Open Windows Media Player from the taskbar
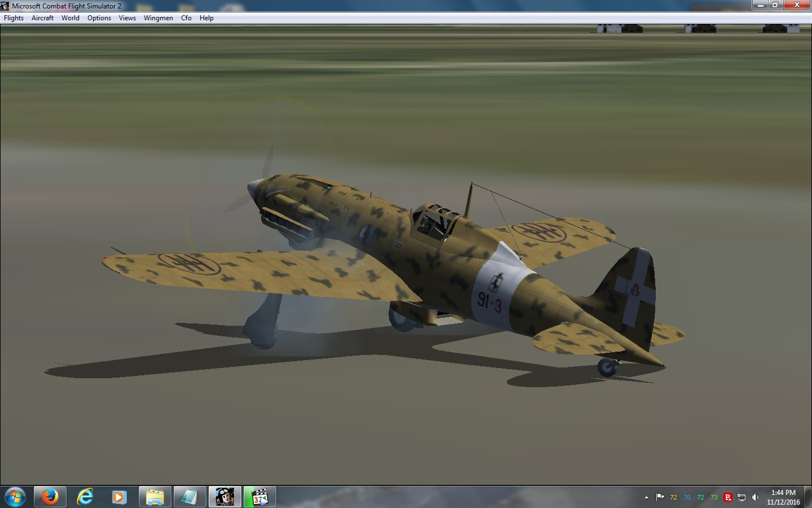The height and width of the screenshot is (508, 812). (x=119, y=497)
